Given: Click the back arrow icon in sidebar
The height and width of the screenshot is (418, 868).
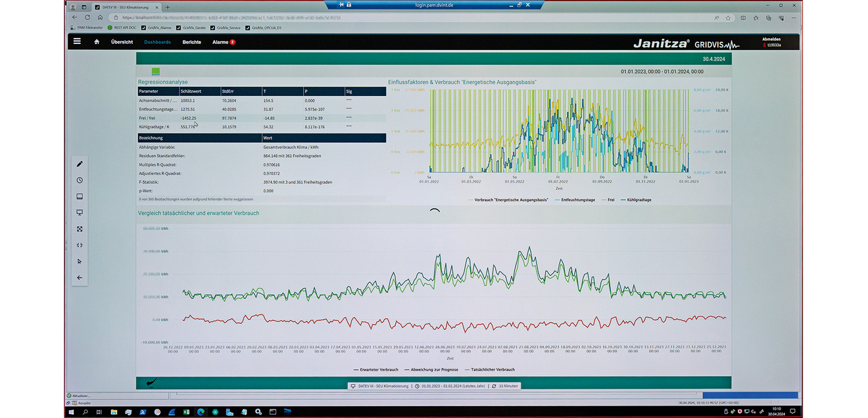Looking at the screenshot, I should 80,277.
